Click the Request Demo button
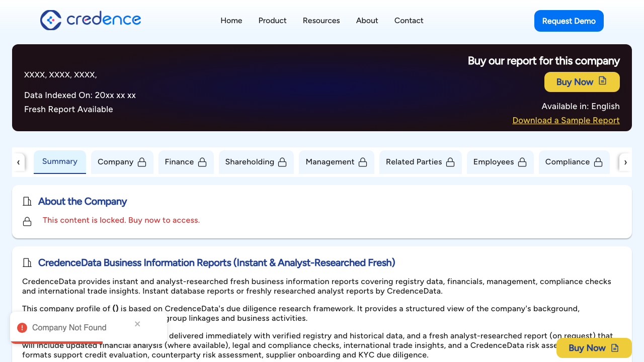This screenshot has height=362, width=644. click(x=569, y=21)
